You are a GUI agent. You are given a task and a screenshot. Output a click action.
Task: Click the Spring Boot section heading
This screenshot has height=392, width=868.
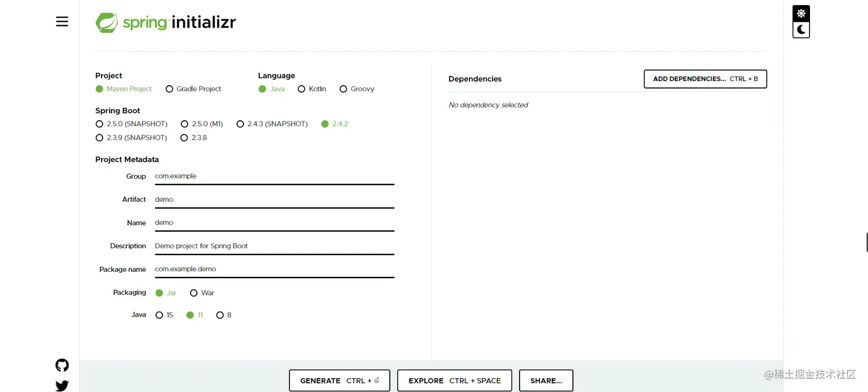click(x=118, y=111)
